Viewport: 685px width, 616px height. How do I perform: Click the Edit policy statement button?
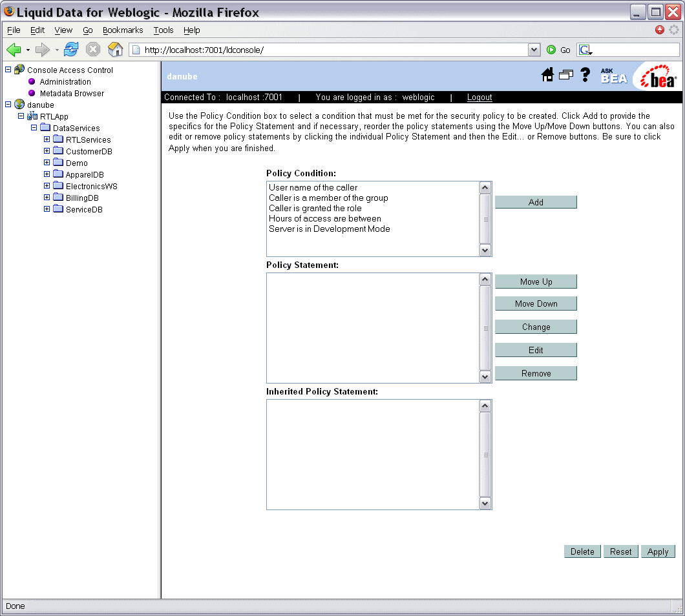536,350
